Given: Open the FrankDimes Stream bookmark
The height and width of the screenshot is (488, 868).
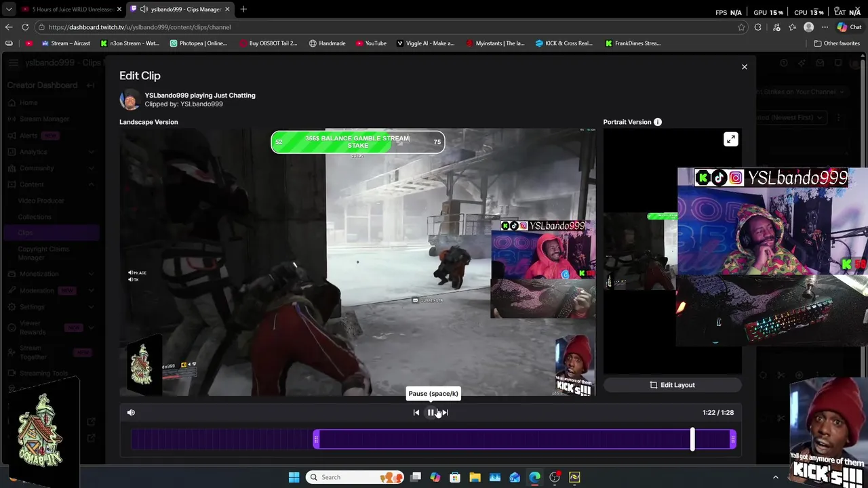Looking at the screenshot, I should (633, 43).
